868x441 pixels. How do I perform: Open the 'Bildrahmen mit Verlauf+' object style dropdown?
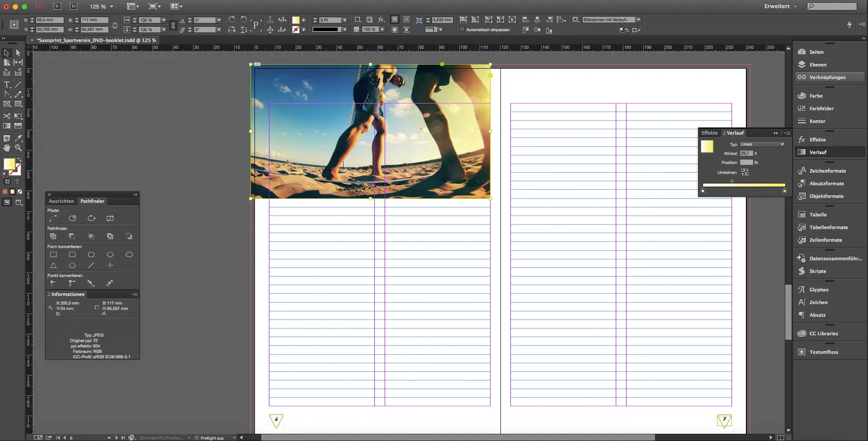pyautogui.click(x=638, y=20)
